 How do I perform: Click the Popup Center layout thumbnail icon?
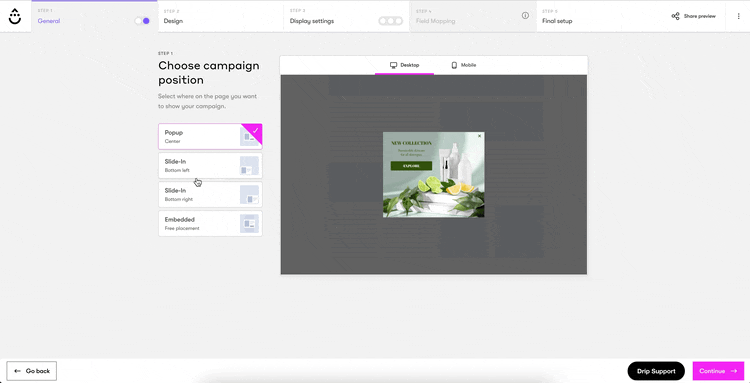[x=248, y=138]
